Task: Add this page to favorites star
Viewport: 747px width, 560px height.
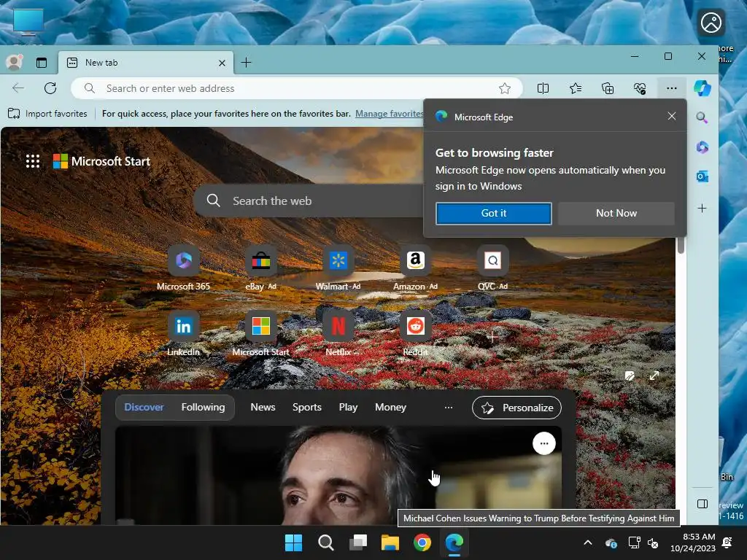Action: 505,88
